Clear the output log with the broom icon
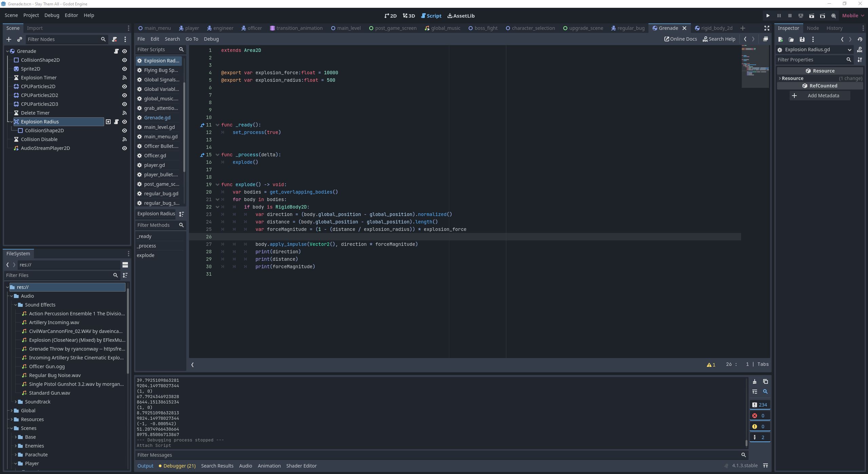Viewport: 868px width, 474px height. point(754,381)
